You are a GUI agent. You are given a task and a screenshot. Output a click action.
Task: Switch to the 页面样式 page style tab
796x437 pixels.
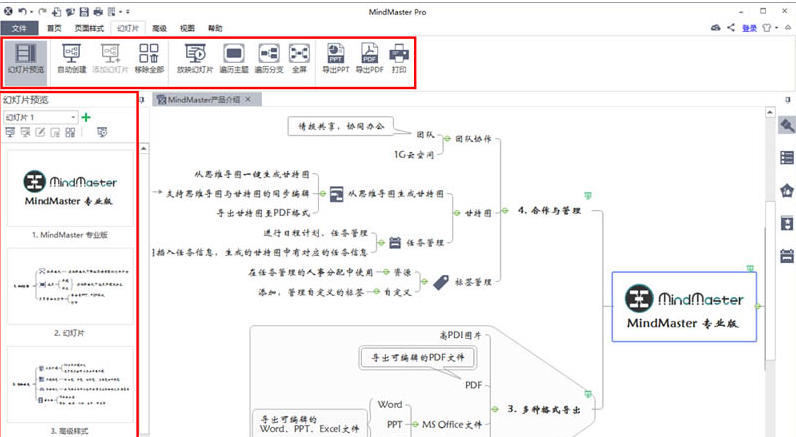pyautogui.click(x=89, y=28)
